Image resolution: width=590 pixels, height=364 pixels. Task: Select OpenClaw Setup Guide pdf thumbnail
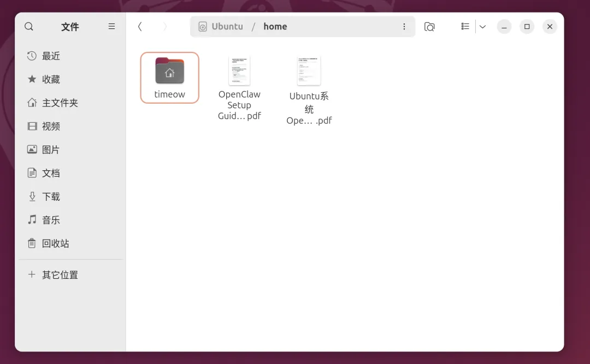(239, 71)
